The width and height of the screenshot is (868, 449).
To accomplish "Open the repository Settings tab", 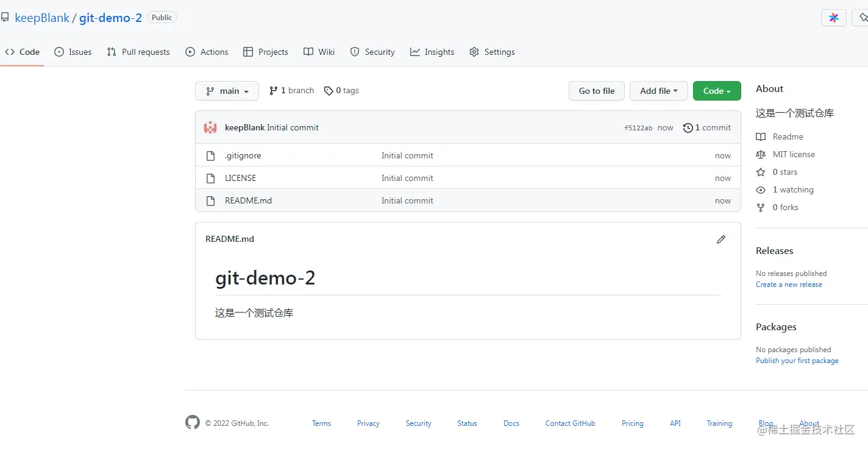I will click(492, 52).
